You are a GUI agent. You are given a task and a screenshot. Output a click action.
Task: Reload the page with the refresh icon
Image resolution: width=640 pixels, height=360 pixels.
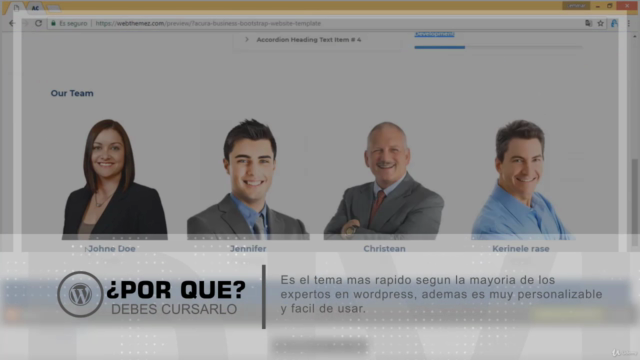38,23
